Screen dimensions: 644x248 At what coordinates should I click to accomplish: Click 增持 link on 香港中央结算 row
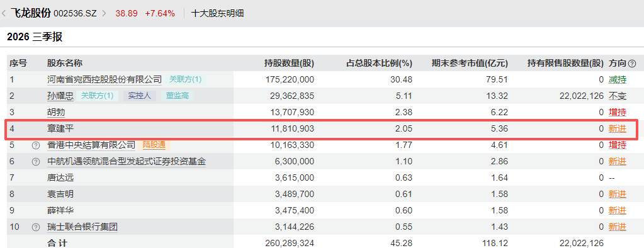[x=618, y=145]
